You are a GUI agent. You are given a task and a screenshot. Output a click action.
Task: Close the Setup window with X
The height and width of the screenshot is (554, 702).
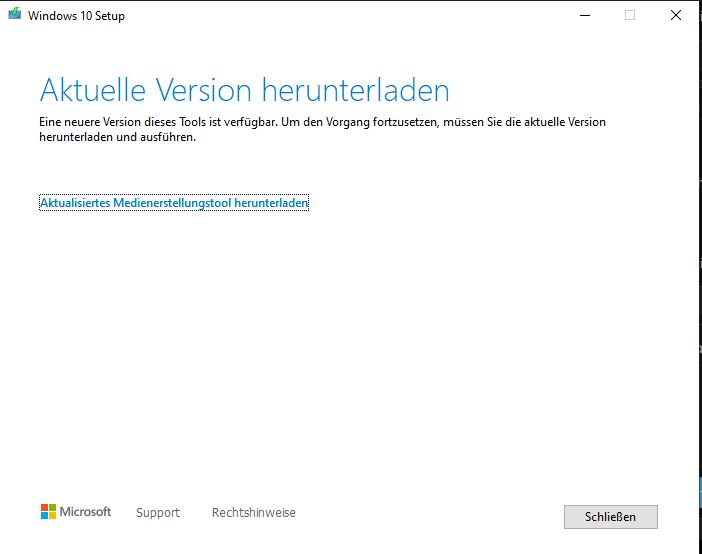tap(676, 15)
